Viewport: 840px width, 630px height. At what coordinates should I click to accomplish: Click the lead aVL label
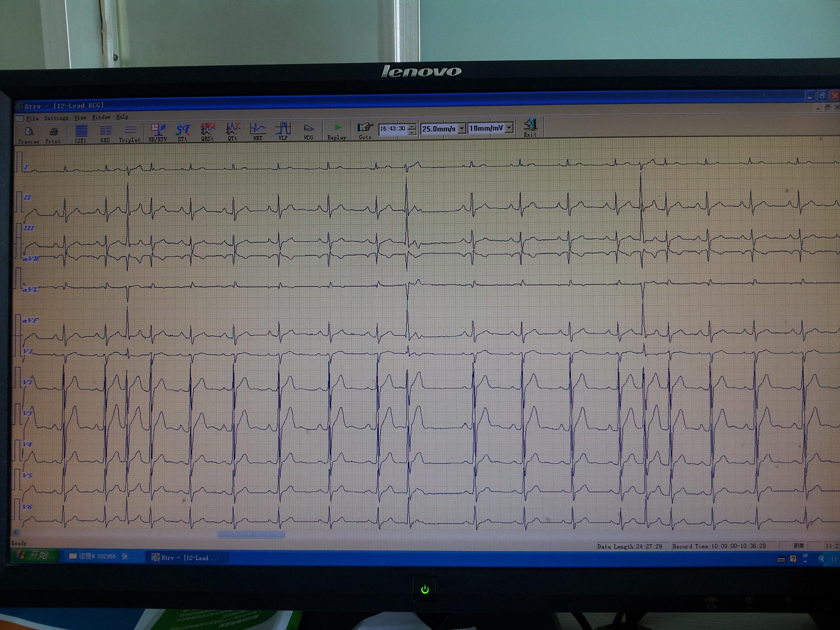point(30,289)
